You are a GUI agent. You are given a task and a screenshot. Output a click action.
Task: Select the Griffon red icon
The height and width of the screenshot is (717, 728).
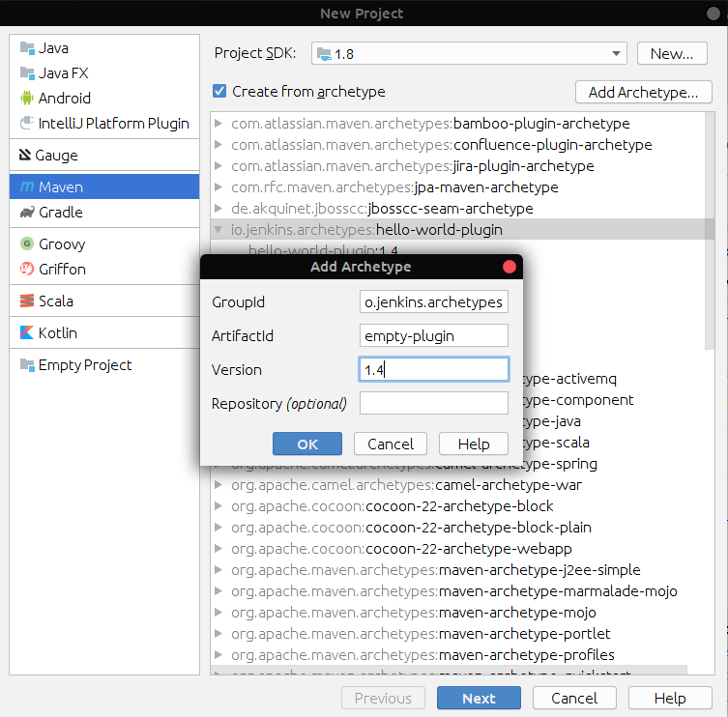click(x=27, y=269)
